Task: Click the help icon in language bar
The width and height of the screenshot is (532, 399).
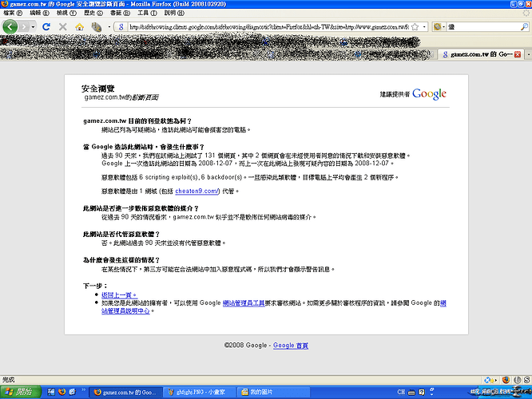Action: [x=422, y=393]
